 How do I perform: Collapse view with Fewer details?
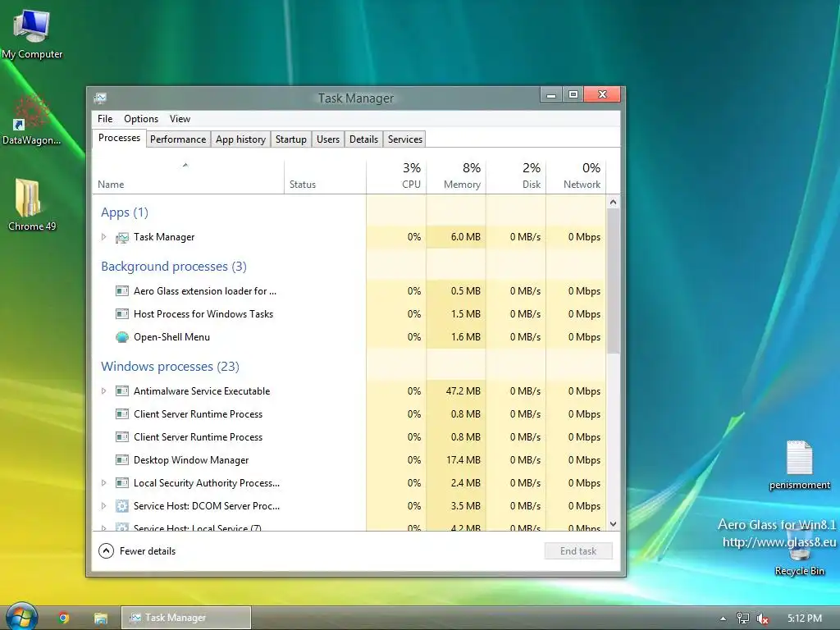point(137,550)
